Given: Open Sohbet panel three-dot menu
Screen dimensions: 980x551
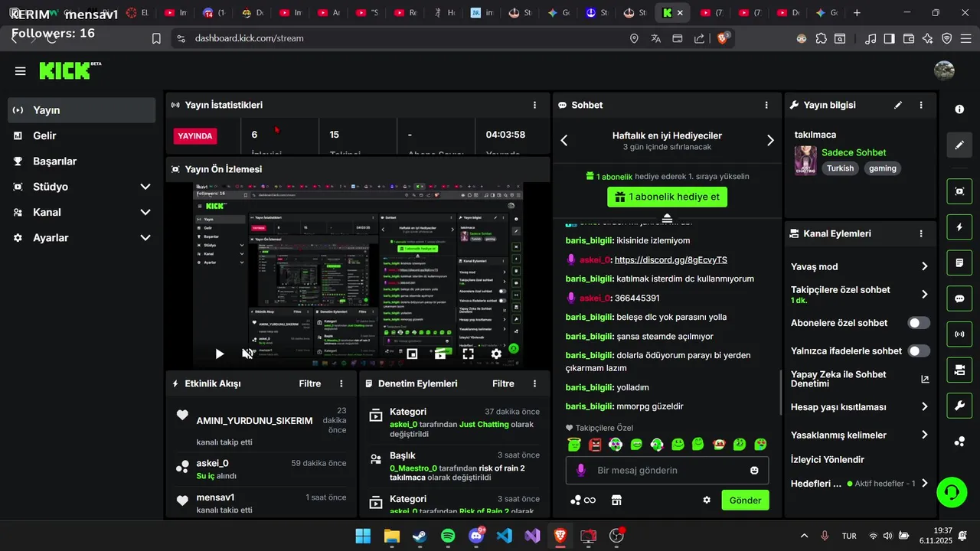Looking at the screenshot, I should point(766,105).
